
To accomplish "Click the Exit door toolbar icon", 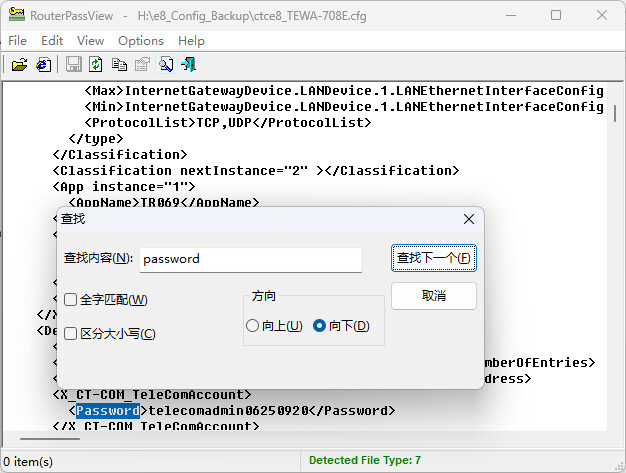I will click(x=188, y=64).
